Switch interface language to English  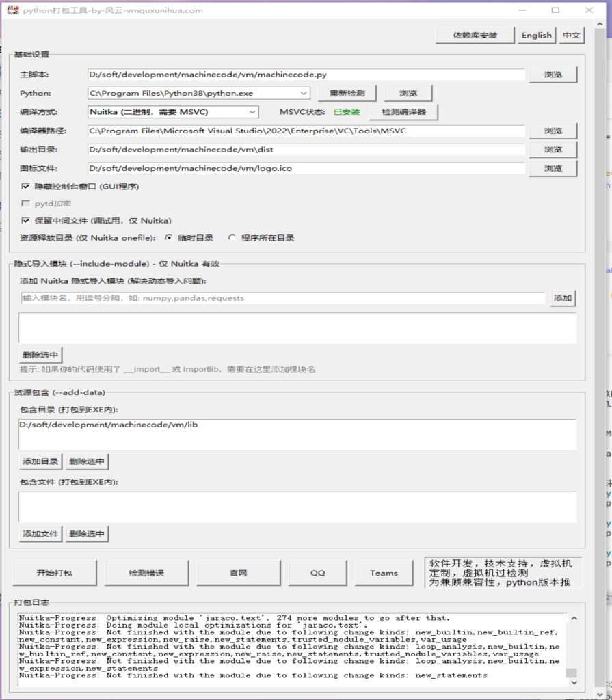click(536, 36)
